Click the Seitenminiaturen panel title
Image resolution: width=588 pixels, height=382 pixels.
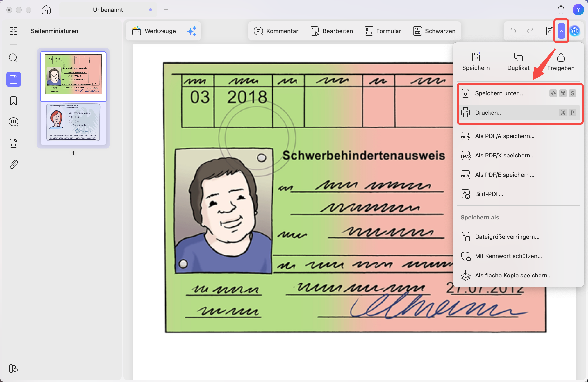click(x=54, y=31)
